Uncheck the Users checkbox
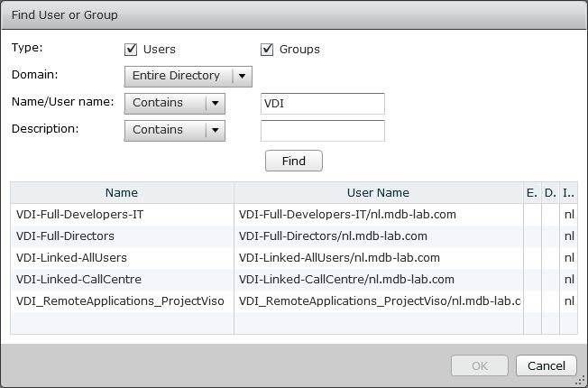Viewport: 588px width, 388px height. (131, 50)
